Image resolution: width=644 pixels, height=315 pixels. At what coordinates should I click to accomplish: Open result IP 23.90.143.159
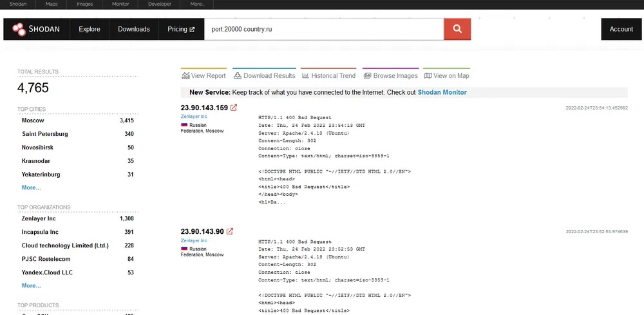click(x=204, y=108)
